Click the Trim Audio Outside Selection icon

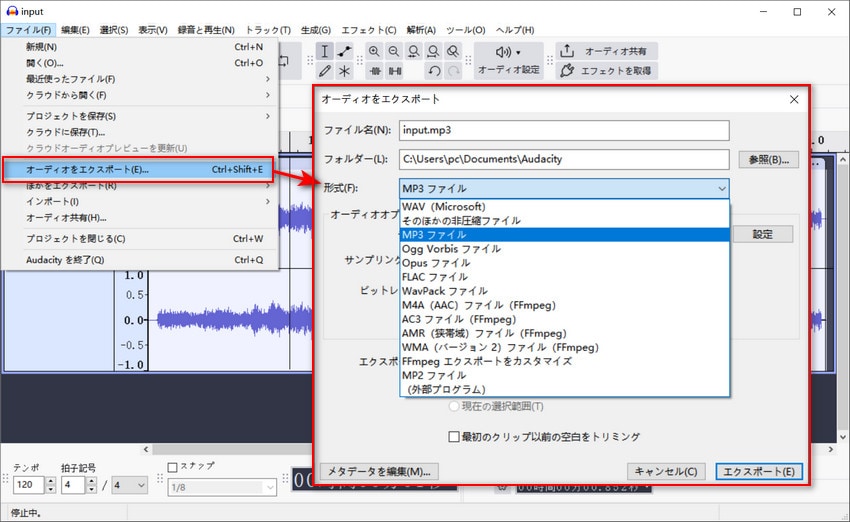[375, 71]
